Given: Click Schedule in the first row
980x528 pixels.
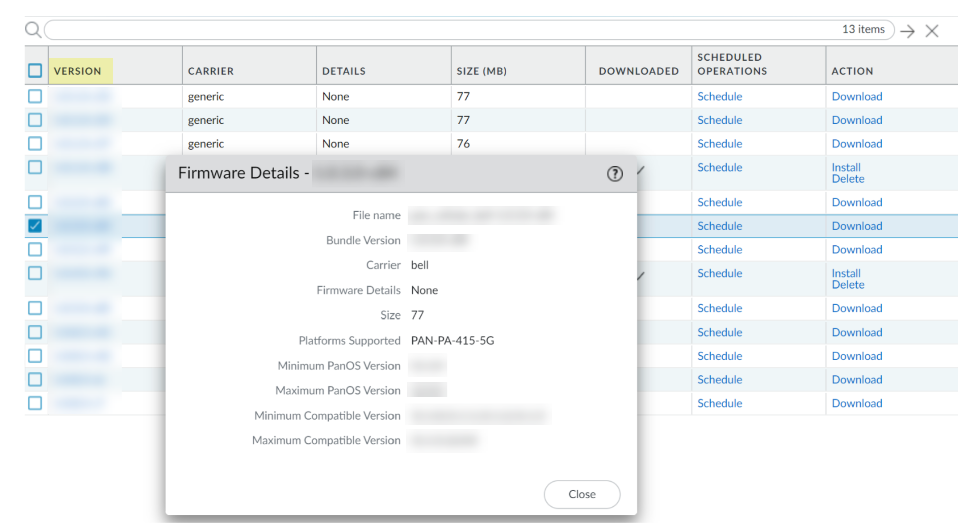Looking at the screenshot, I should pos(719,97).
